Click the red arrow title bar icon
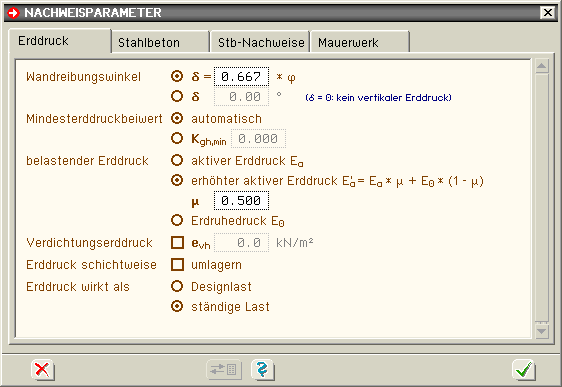Screen dimensions: 562x387 (x=14, y=13)
